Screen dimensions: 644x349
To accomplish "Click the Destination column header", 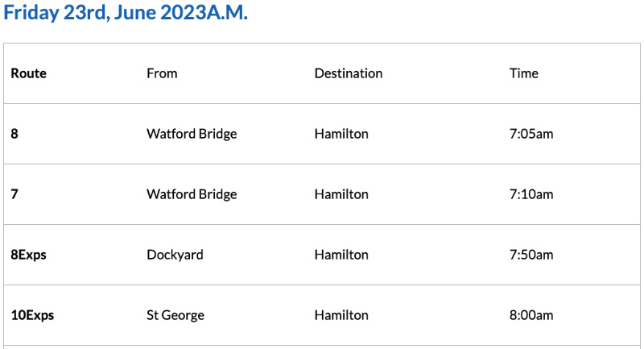I will point(349,73).
